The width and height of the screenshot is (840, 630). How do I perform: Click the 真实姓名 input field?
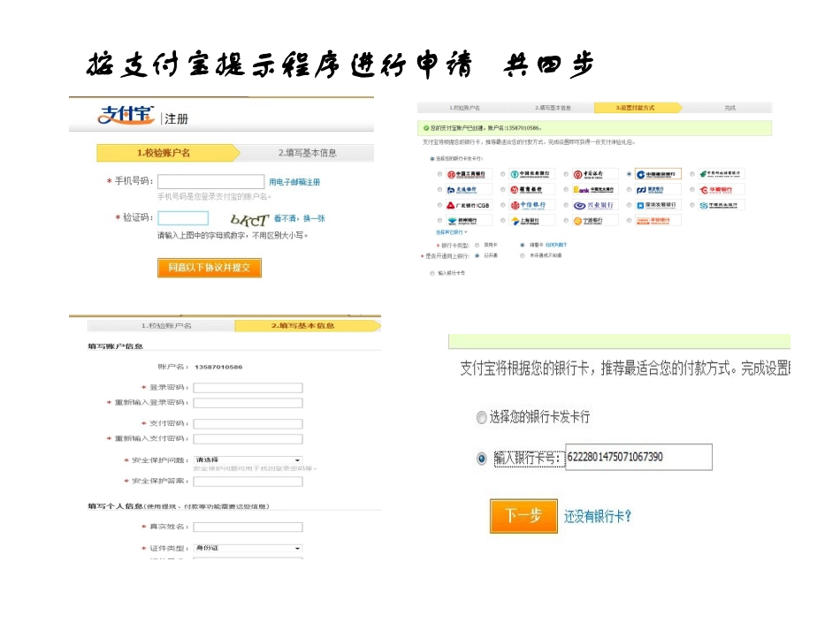[248, 528]
